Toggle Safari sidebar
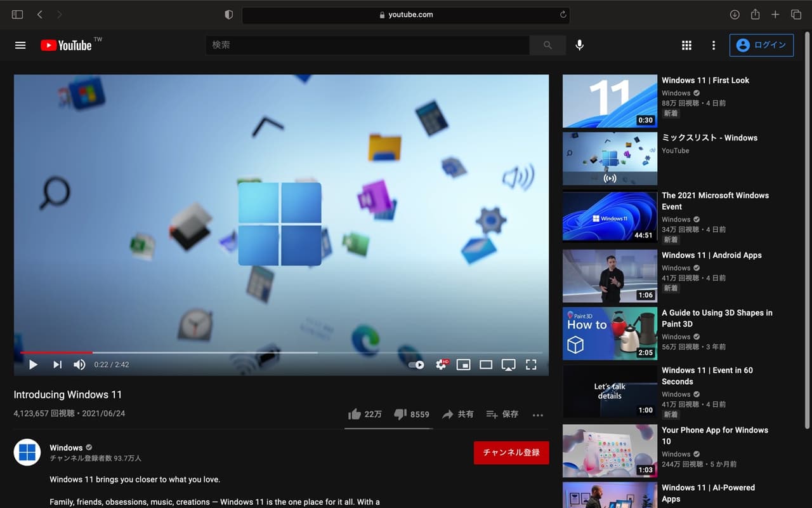 (17, 15)
